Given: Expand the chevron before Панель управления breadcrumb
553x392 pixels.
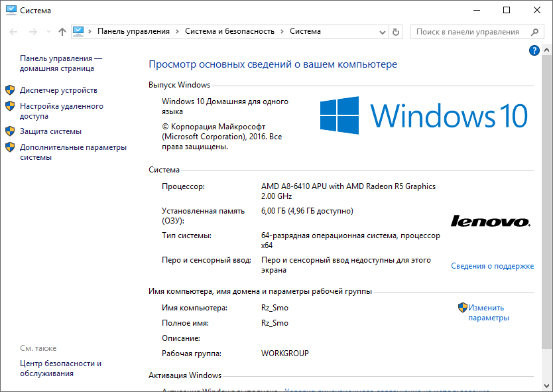Looking at the screenshot, I should 90,31.
